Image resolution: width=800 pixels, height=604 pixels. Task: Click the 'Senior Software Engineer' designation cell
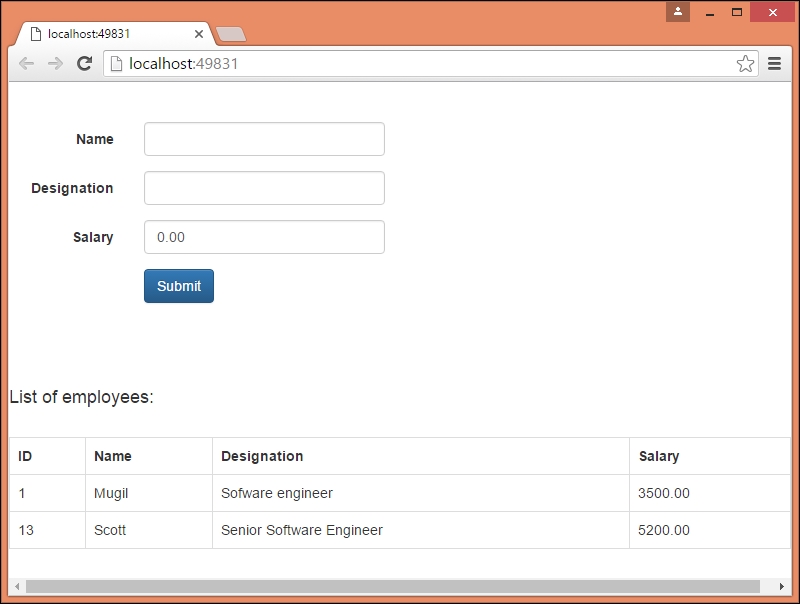[421, 530]
